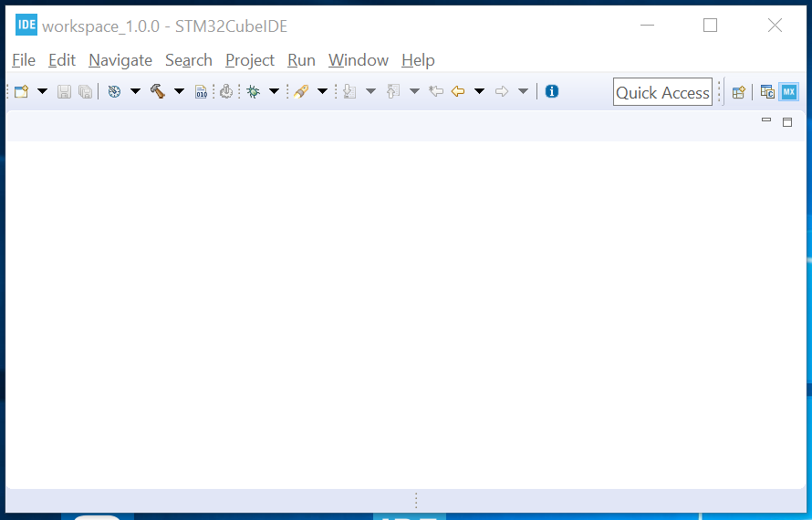This screenshot has height=520, width=812.
Task: Click the Save icon
Action: 64,91
